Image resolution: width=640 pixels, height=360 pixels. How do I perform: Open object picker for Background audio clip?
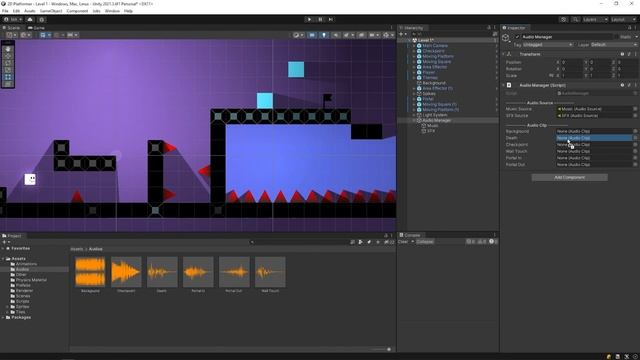[635, 131]
